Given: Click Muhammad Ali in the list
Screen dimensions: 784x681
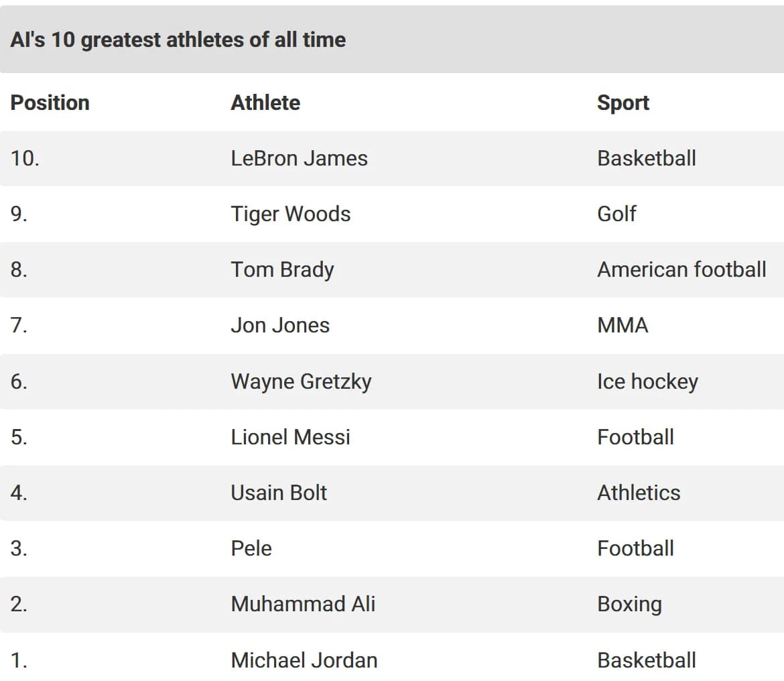Looking at the screenshot, I should (x=303, y=604).
